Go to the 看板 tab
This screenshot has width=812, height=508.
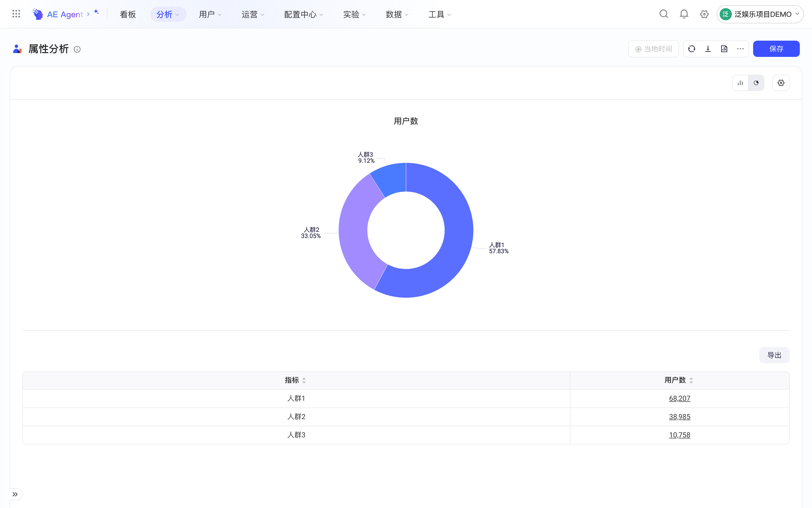(x=128, y=14)
